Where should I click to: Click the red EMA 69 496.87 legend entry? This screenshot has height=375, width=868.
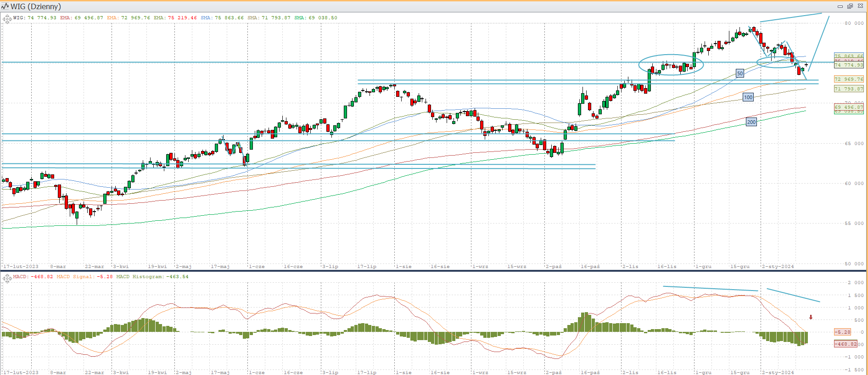point(81,18)
